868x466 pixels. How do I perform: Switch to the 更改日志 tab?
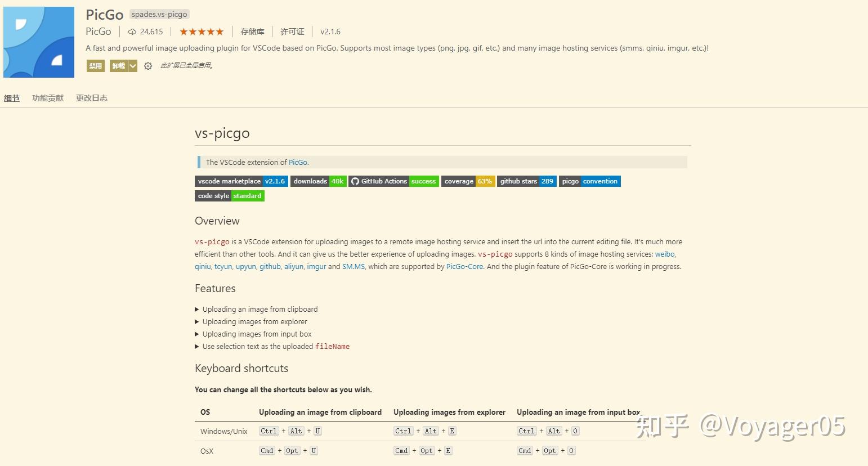pyautogui.click(x=92, y=98)
